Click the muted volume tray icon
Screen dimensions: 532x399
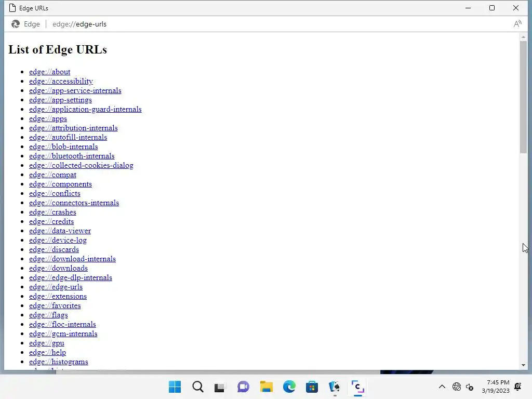pos(470,387)
